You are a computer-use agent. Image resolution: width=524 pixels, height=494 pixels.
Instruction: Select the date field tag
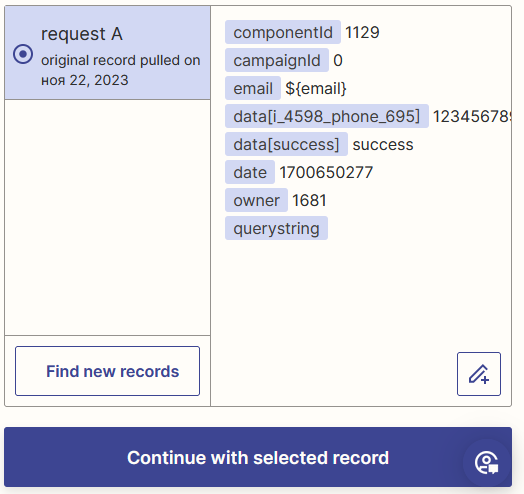(x=250, y=172)
